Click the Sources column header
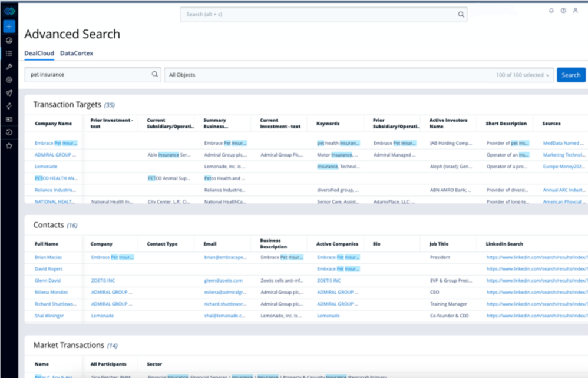 [x=551, y=123]
